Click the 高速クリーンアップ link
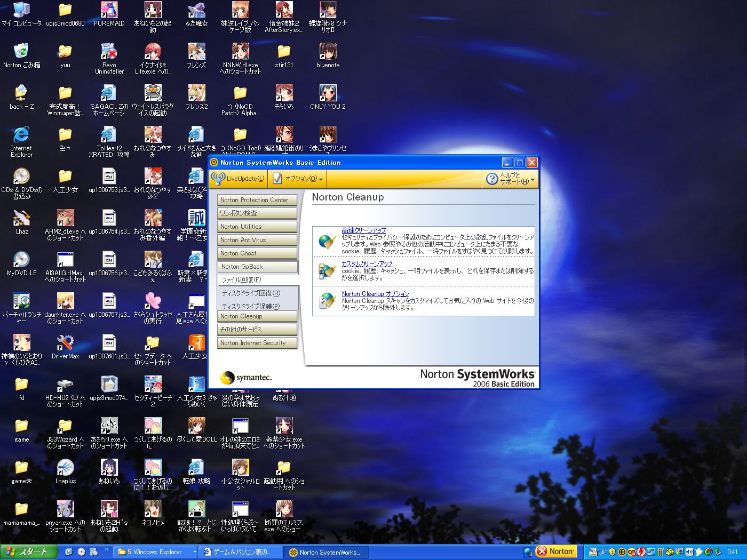The height and width of the screenshot is (560, 747). point(363,230)
